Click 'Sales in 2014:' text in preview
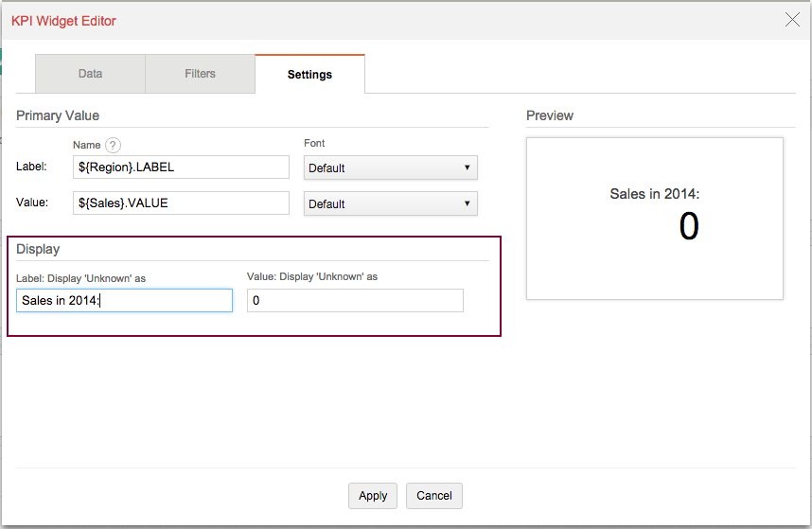This screenshot has width=812, height=529. pyautogui.click(x=654, y=194)
